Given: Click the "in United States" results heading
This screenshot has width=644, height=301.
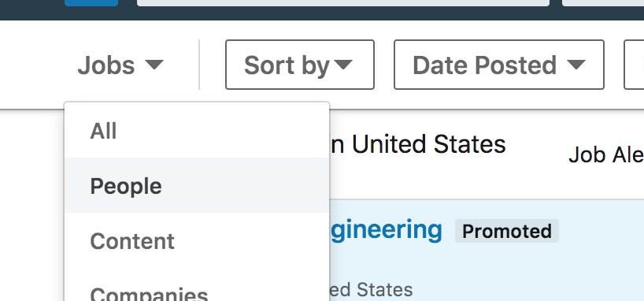Looking at the screenshot, I should [x=418, y=144].
